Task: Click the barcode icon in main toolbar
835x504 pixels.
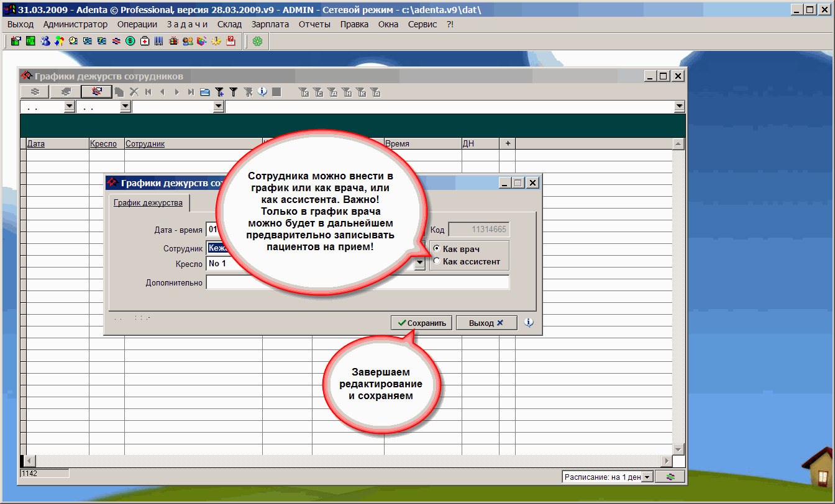Action: pos(159,42)
